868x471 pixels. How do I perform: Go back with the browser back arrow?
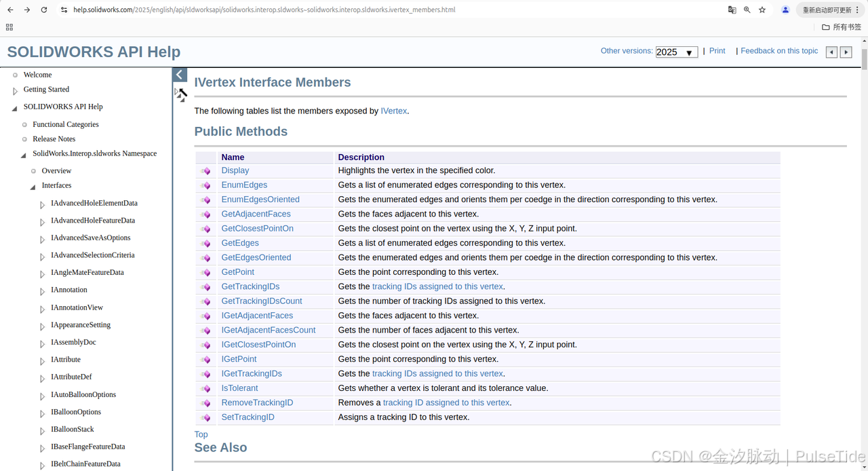tap(10, 10)
